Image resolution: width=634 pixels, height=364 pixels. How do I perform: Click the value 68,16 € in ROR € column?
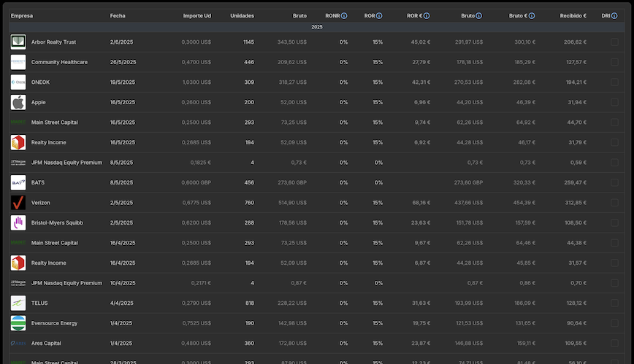[421, 203]
